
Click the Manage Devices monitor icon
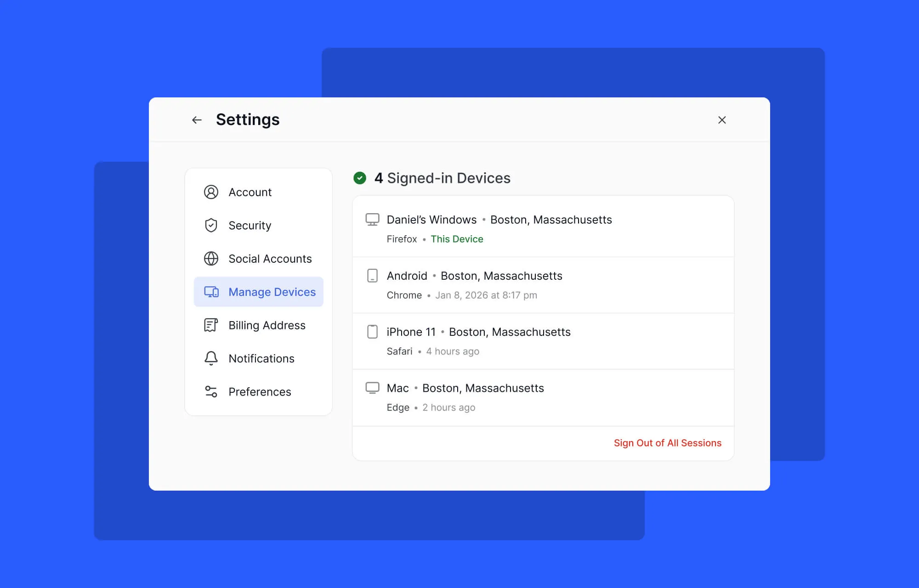[x=211, y=292]
